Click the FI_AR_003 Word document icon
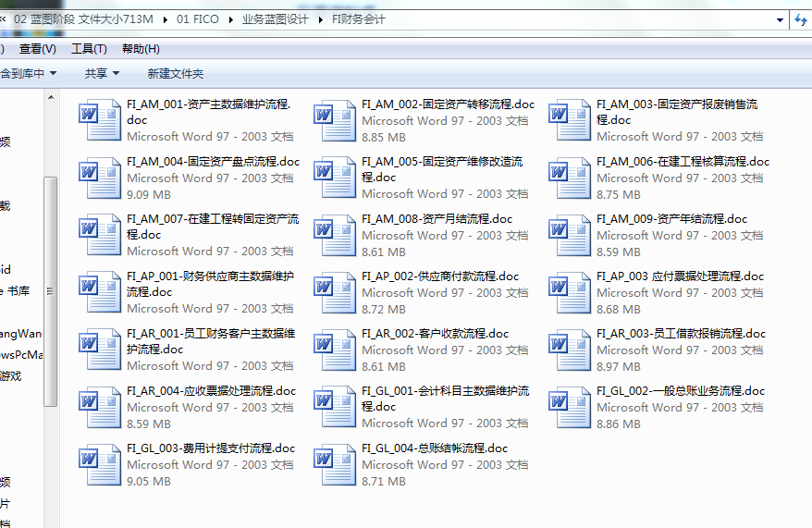 pos(570,350)
